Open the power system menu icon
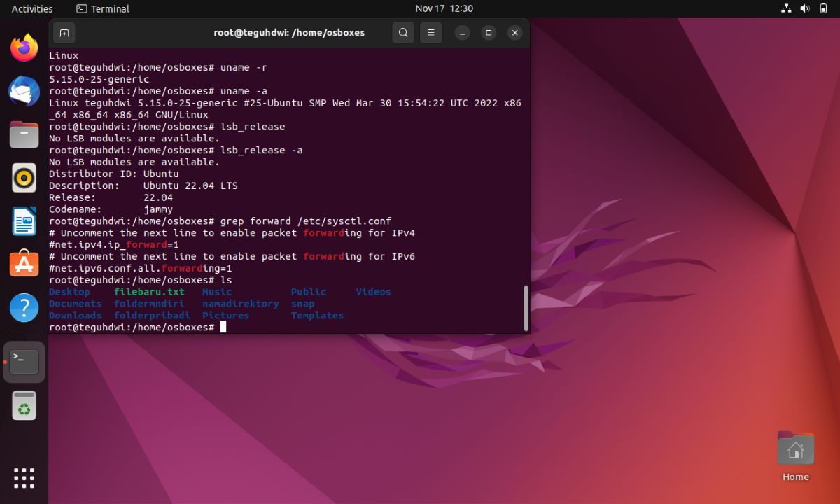 tap(823, 8)
